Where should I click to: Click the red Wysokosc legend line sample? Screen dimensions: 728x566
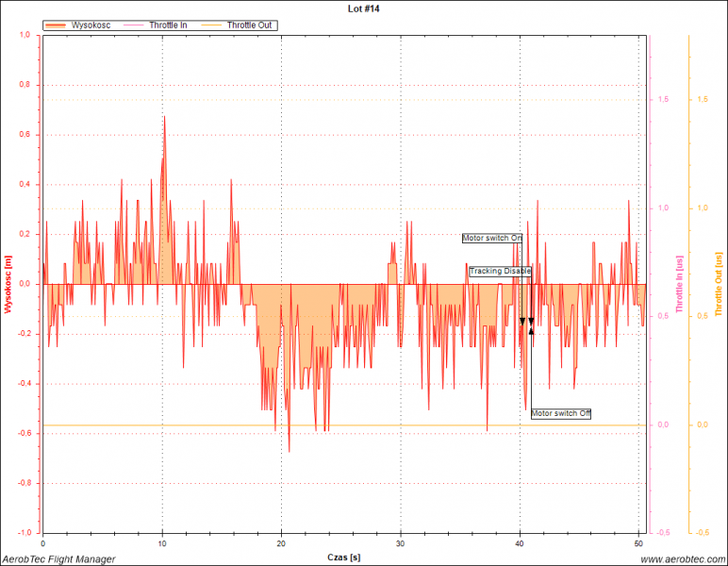pyautogui.click(x=57, y=25)
